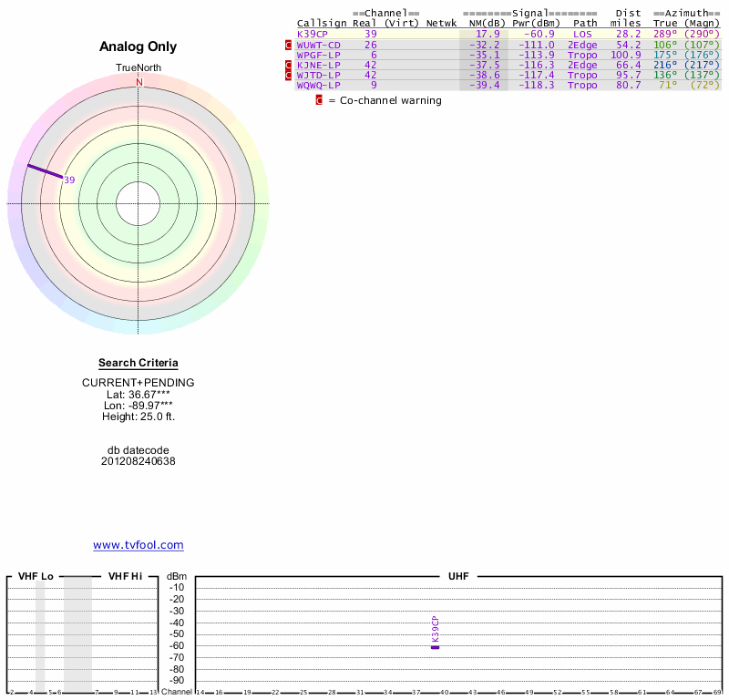729x700 pixels.
Task: Click the -60.9 power value for K39CP
Action: (x=539, y=34)
